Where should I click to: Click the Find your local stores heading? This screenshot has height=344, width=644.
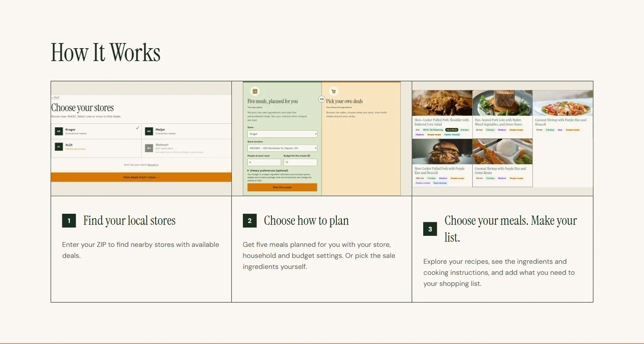pos(130,221)
